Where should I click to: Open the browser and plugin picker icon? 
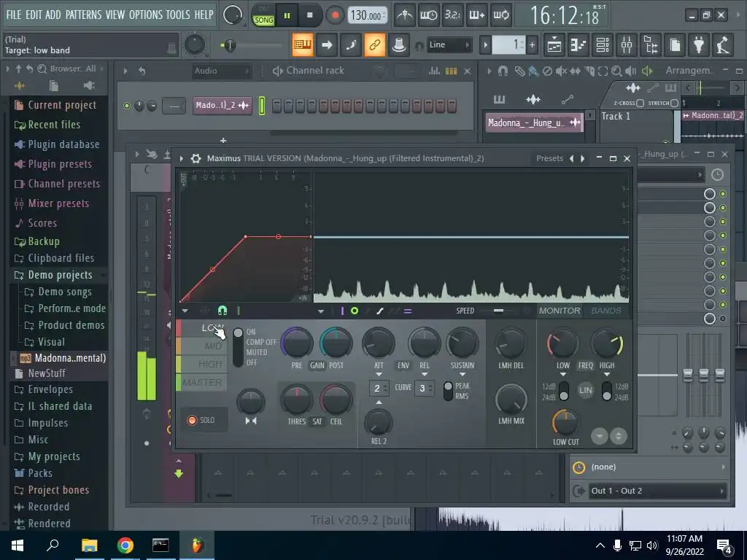(x=651, y=44)
